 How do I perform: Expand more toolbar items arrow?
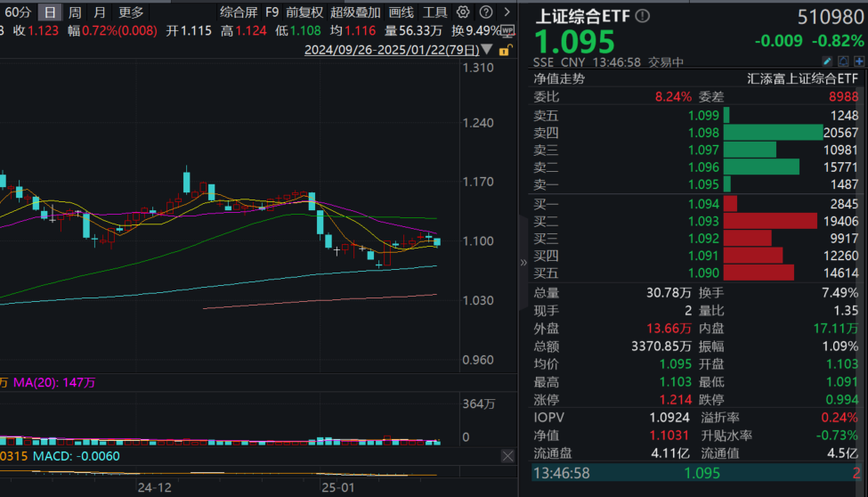(x=507, y=12)
